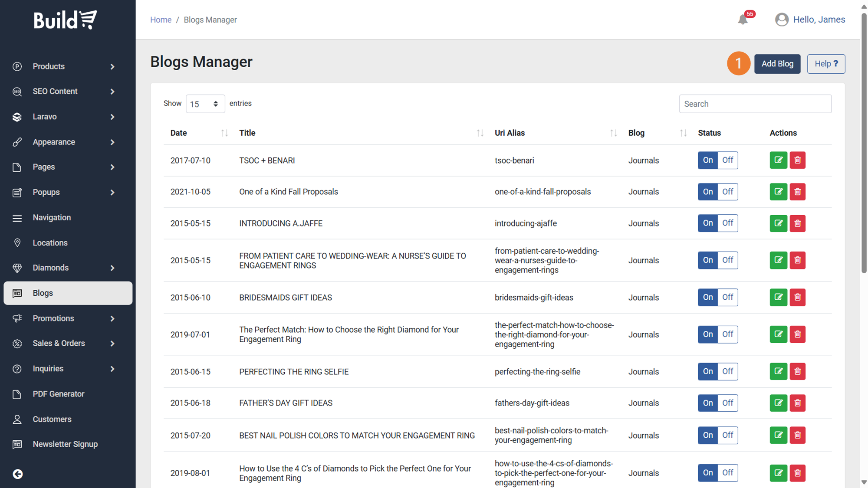Expand the Diamonds submenu chevron
868x488 pixels.
click(112, 268)
